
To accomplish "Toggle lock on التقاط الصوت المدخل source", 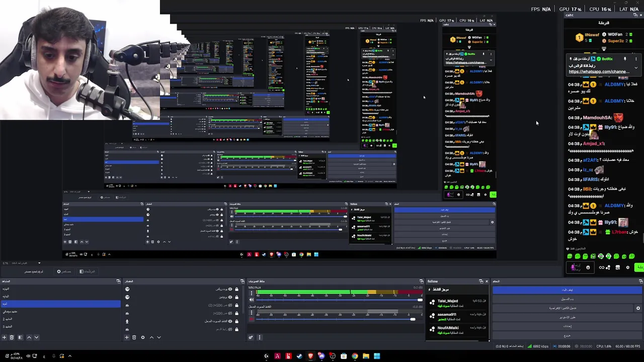I will 236,321.
